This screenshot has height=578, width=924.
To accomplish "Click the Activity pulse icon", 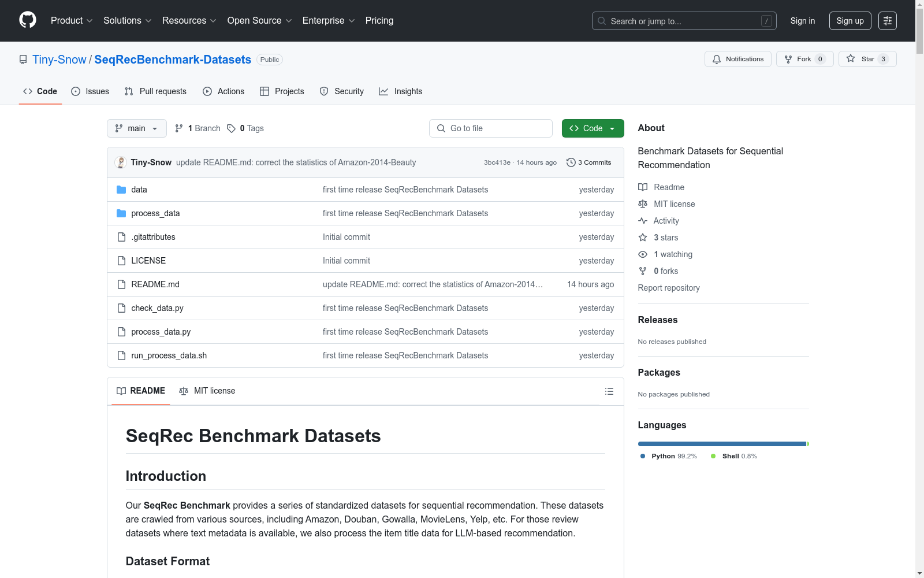I will pyautogui.click(x=643, y=220).
